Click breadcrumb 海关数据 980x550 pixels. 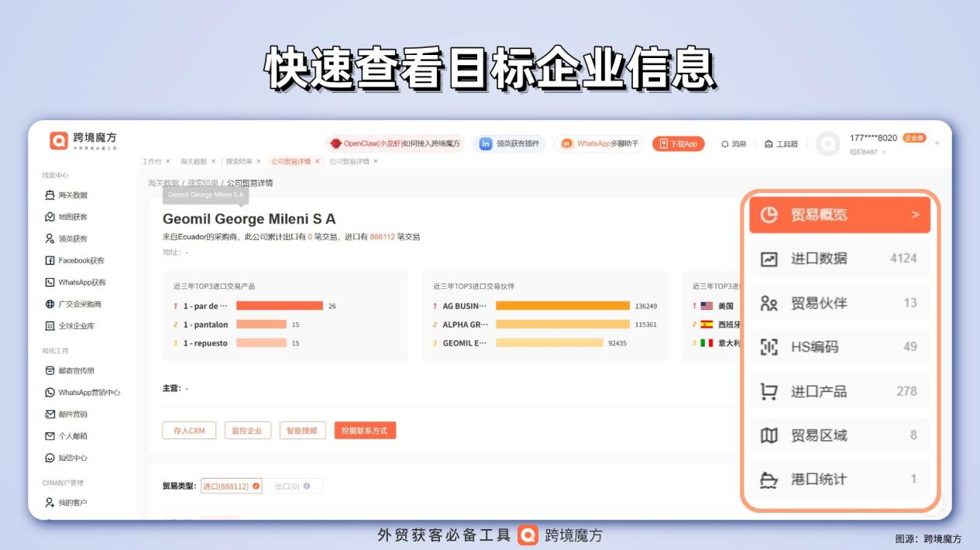tap(163, 183)
